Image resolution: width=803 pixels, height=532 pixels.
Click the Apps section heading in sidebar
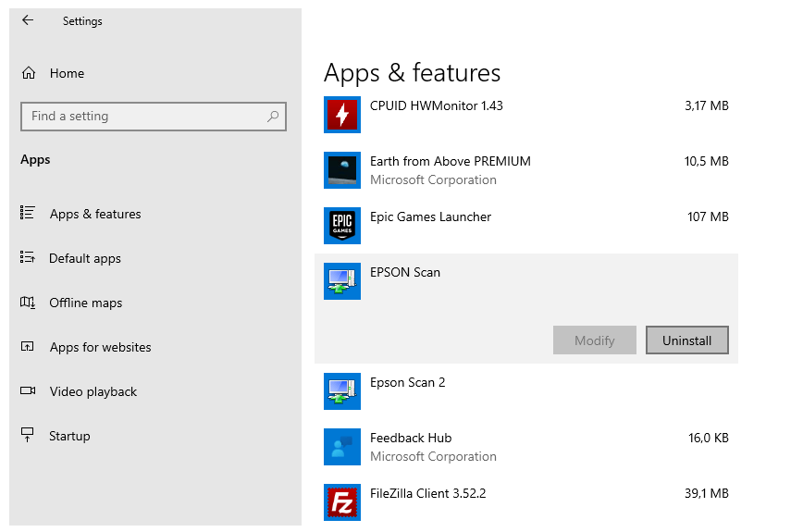pyautogui.click(x=35, y=160)
